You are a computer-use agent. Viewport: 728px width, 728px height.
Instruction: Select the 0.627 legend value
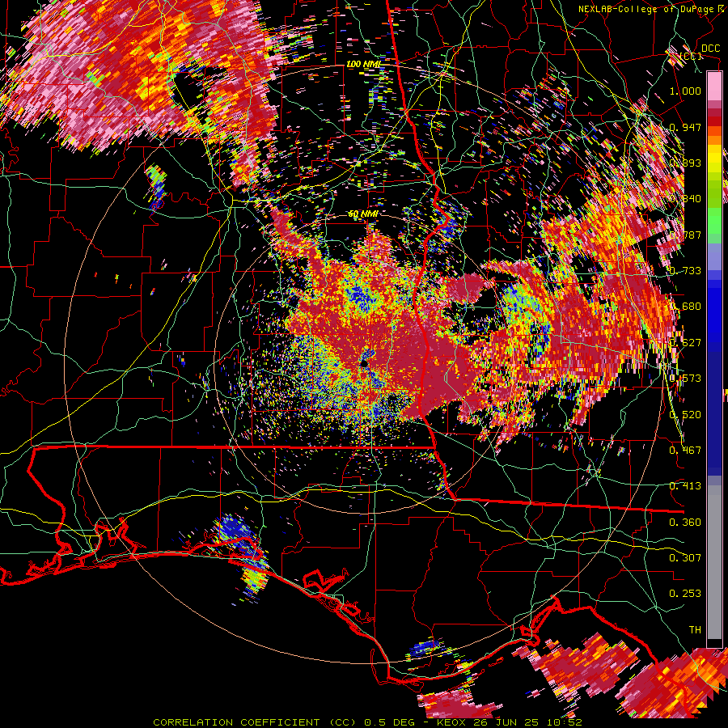pyautogui.click(x=685, y=342)
